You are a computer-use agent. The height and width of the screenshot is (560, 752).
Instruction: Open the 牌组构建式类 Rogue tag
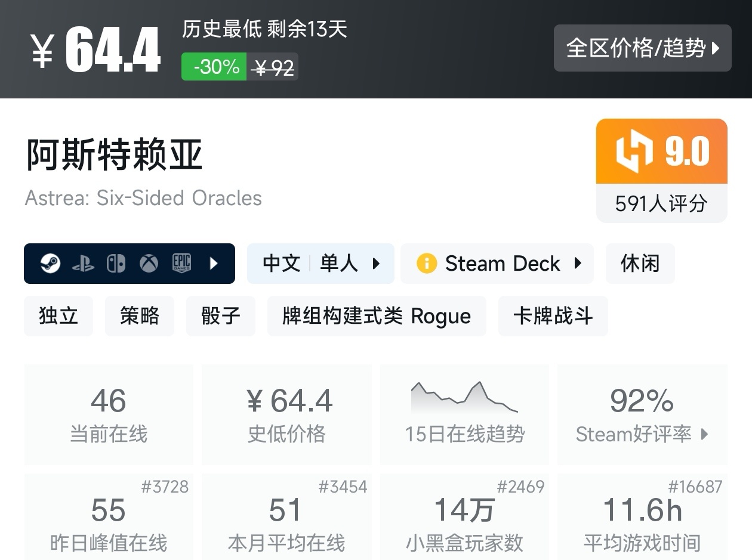pos(377,315)
